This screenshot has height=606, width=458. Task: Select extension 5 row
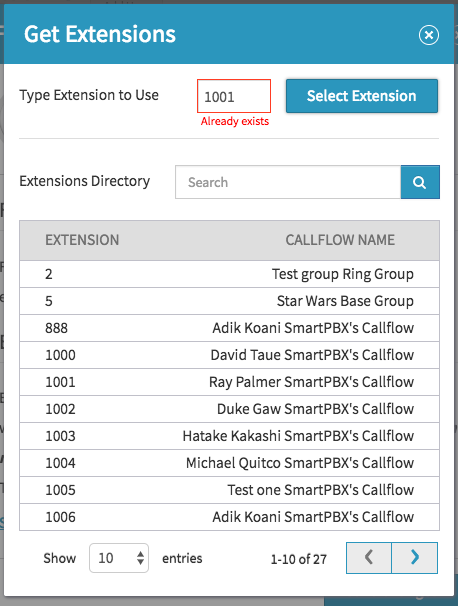click(x=230, y=301)
